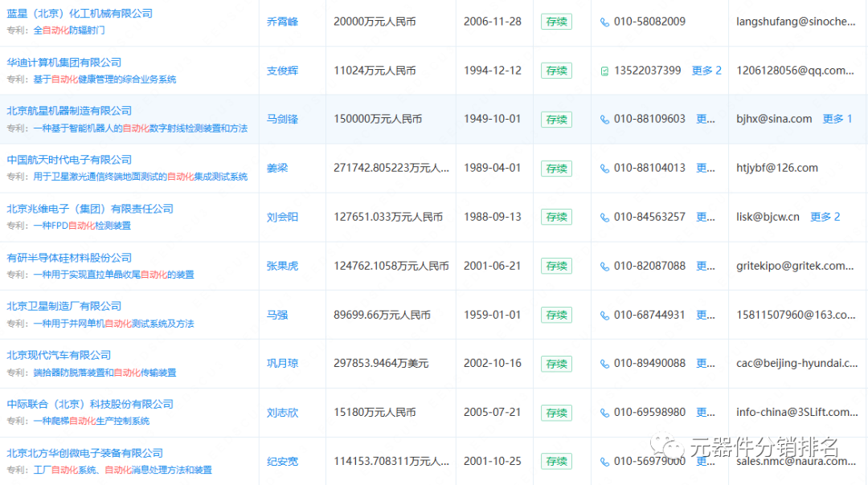
Task: Open legal representative 巩月琼
Action: click(x=282, y=363)
